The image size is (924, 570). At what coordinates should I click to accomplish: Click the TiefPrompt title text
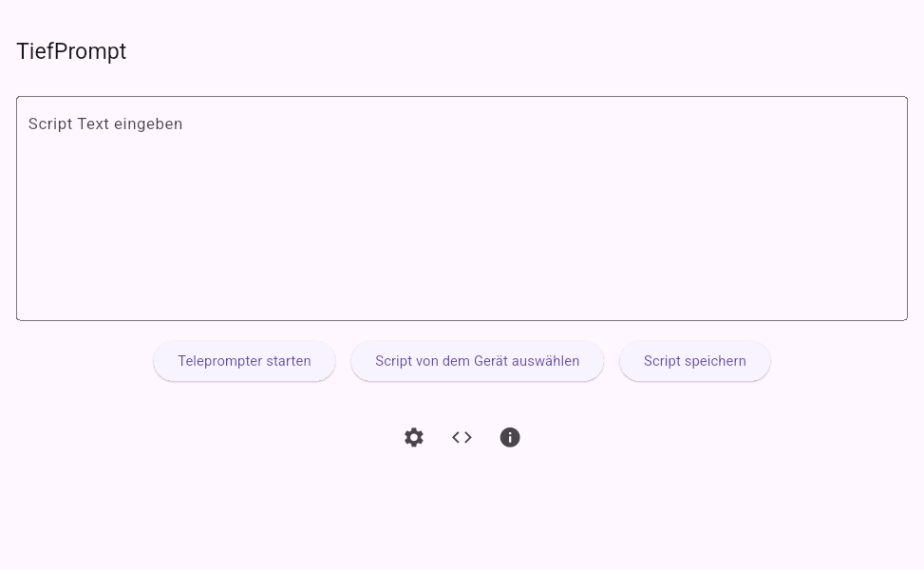point(71,51)
